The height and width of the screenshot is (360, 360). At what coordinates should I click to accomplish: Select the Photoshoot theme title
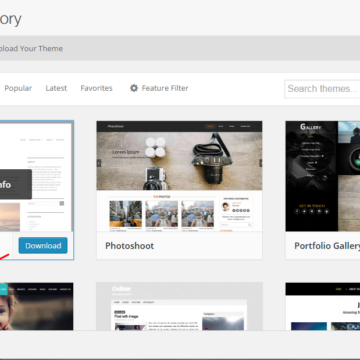click(x=130, y=246)
